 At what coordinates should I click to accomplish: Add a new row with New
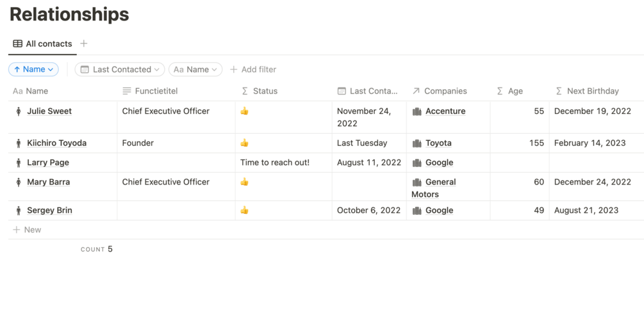click(x=27, y=229)
